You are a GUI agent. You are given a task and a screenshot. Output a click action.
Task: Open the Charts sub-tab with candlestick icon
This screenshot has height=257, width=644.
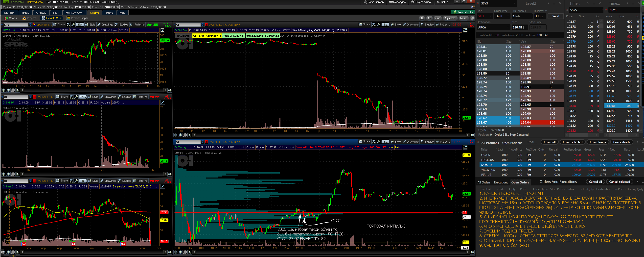tap(11, 18)
